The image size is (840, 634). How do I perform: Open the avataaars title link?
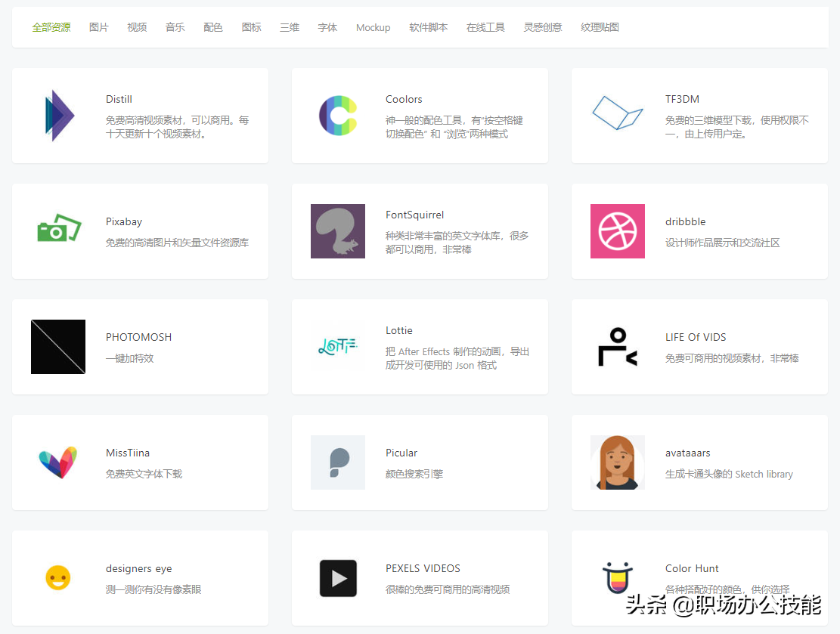click(688, 453)
